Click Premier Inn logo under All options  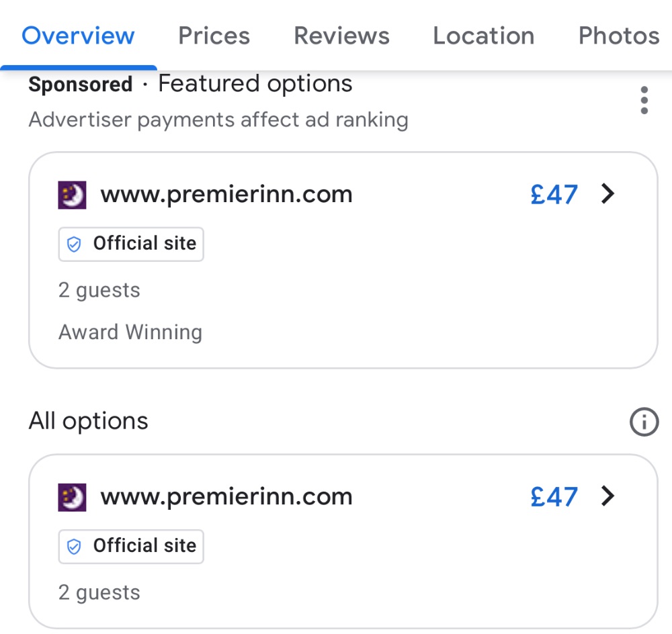tap(73, 497)
